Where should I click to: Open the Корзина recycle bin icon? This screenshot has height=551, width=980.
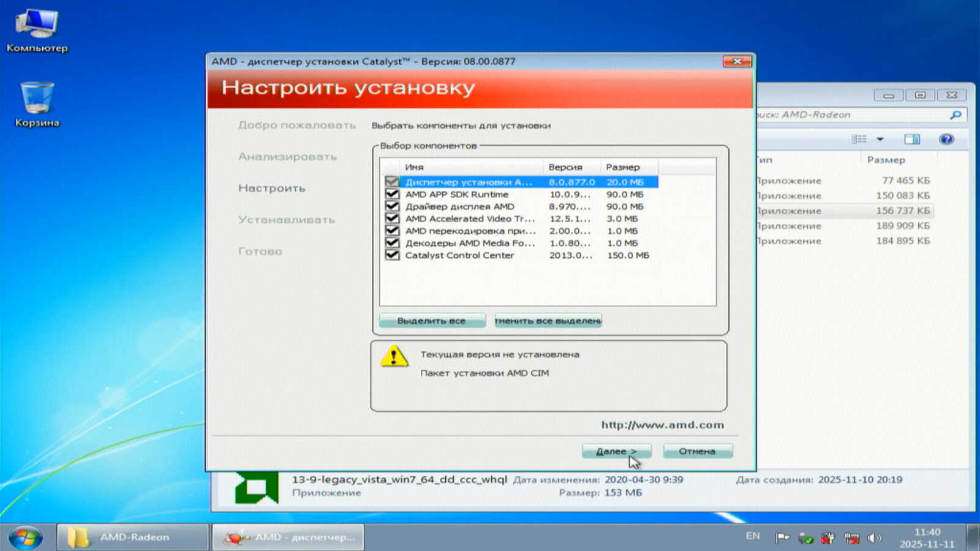click(x=37, y=104)
